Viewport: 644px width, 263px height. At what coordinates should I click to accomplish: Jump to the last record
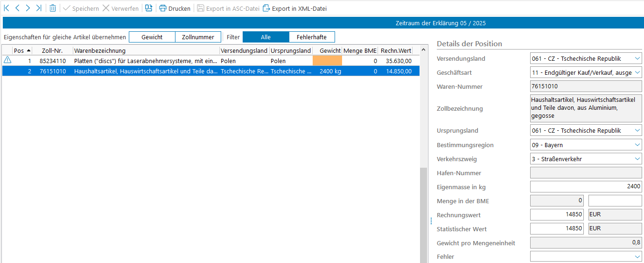(39, 8)
